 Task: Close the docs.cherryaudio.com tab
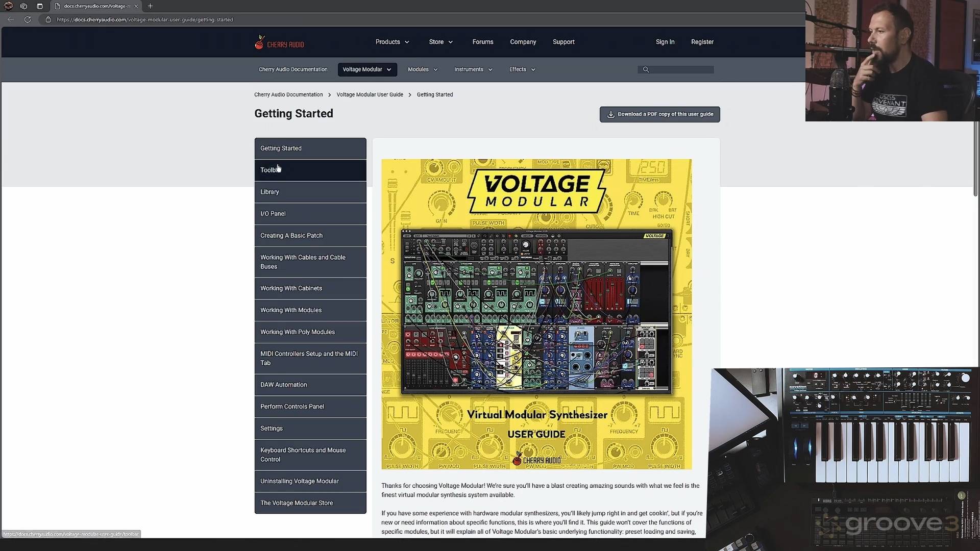coord(136,6)
